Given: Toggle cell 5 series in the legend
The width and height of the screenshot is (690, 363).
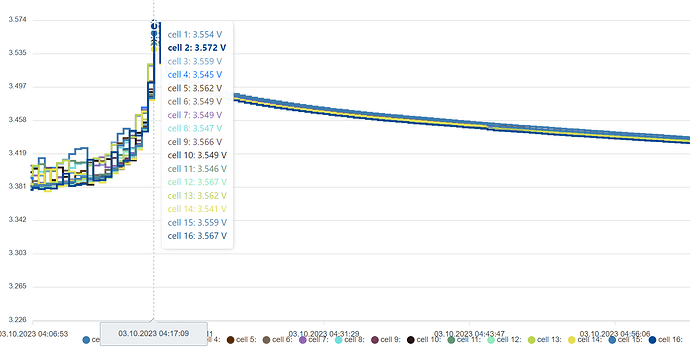Looking at the screenshot, I should [x=241, y=340].
